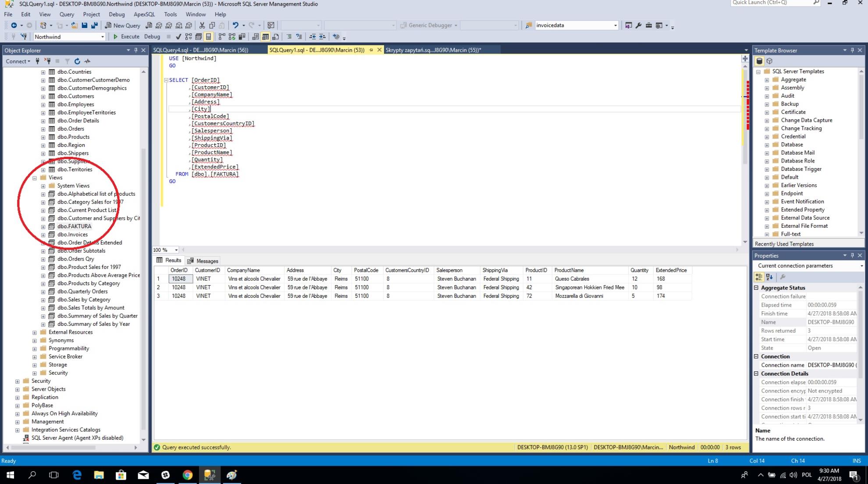
Task: Click the Save All icon in toolbar
Action: 94,25
